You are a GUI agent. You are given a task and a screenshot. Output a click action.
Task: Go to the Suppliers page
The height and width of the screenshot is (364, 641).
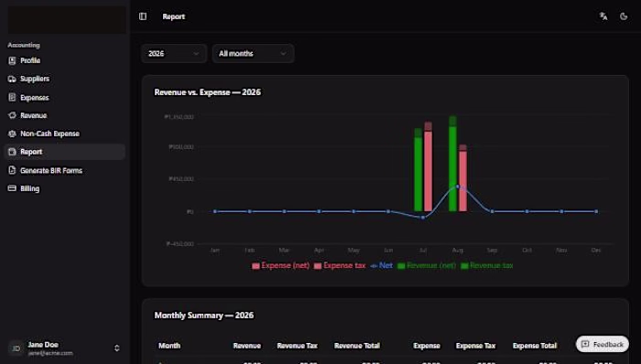pos(65,79)
